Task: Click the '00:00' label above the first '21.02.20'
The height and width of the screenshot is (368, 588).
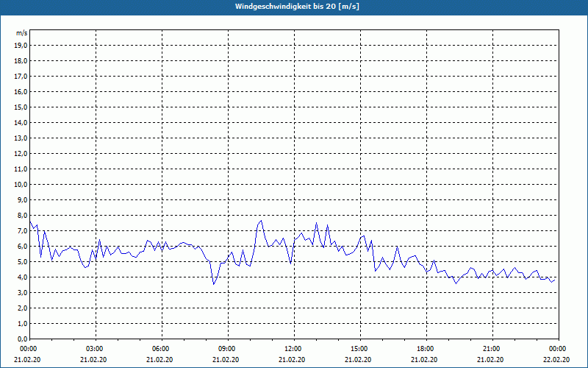Action: pyautogui.click(x=27, y=349)
